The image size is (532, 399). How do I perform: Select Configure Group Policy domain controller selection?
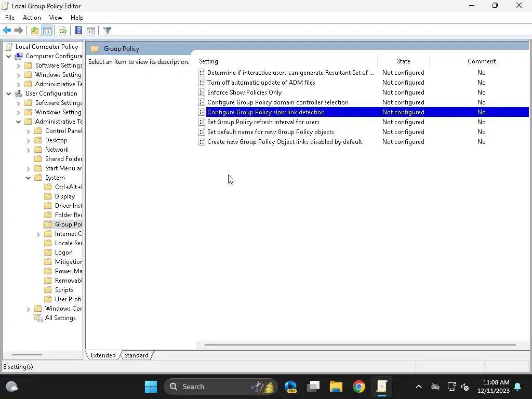click(278, 102)
